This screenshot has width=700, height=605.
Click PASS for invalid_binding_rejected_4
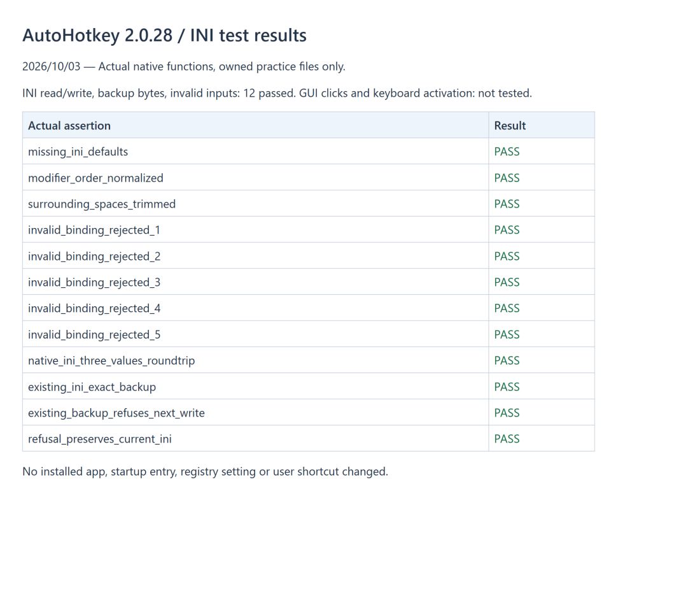coord(507,308)
